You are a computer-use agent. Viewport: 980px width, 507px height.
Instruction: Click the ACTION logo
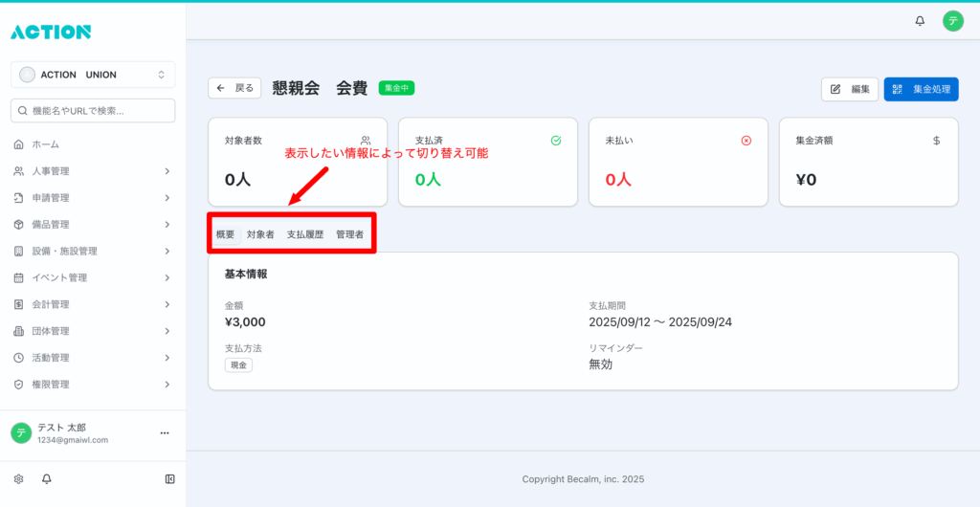51,32
